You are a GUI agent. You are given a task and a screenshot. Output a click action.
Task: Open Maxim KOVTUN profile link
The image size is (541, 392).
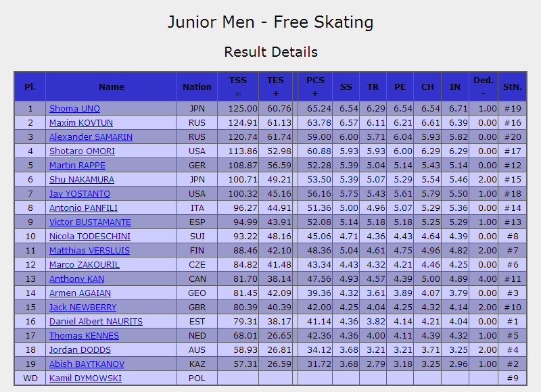pyautogui.click(x=81, y=123)
